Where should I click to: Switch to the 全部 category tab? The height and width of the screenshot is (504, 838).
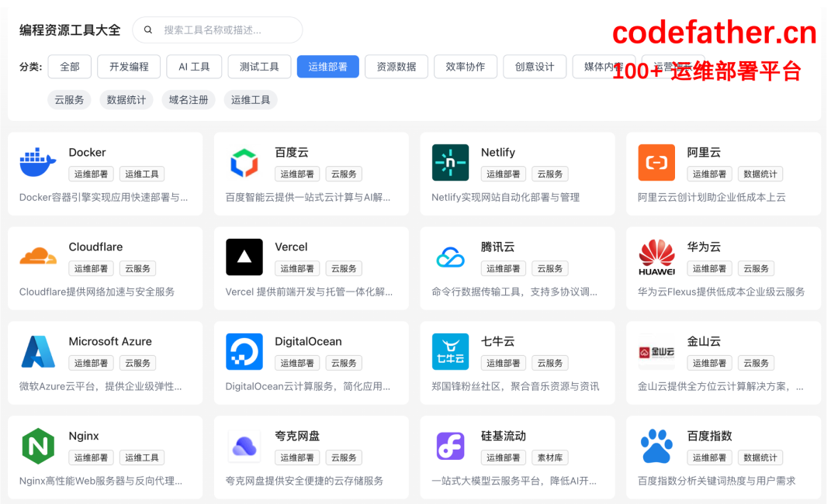[69, 67]
